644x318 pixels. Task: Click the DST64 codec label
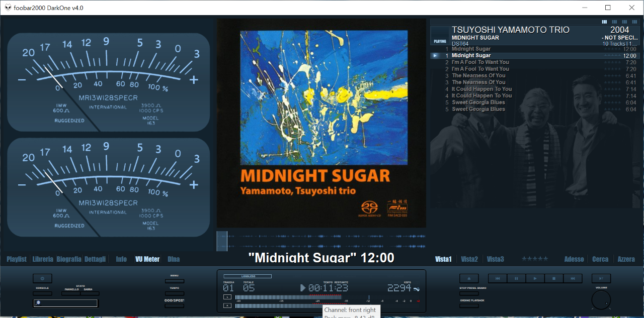point(460,44)
